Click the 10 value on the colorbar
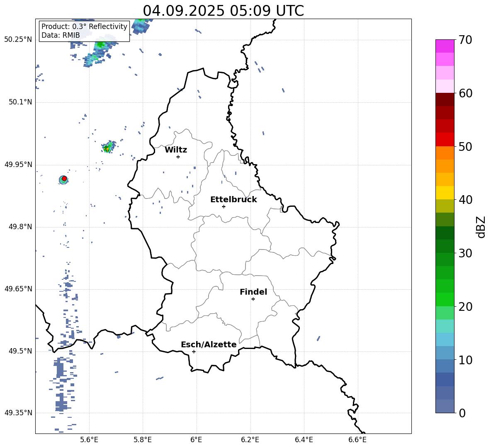 465,360
